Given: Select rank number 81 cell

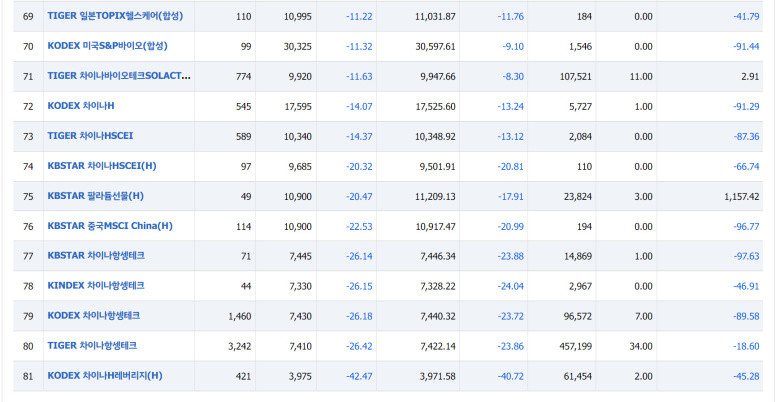Looking at the screenshot, I should (28, 376).
